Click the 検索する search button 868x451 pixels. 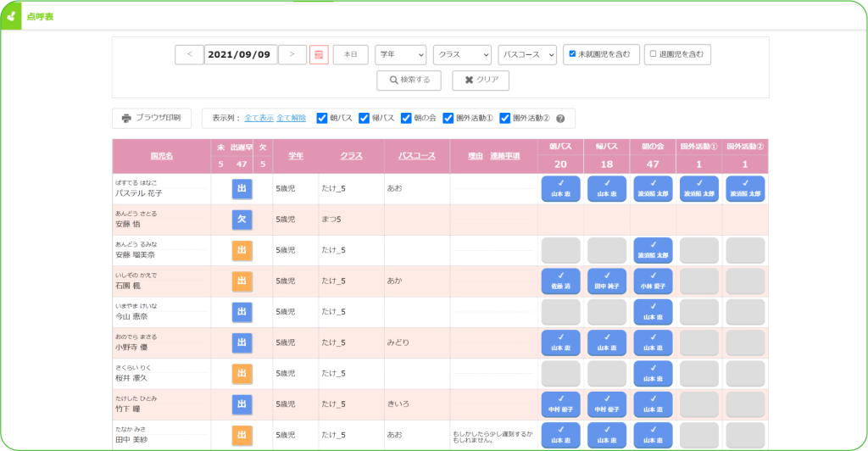coord(409,81)
